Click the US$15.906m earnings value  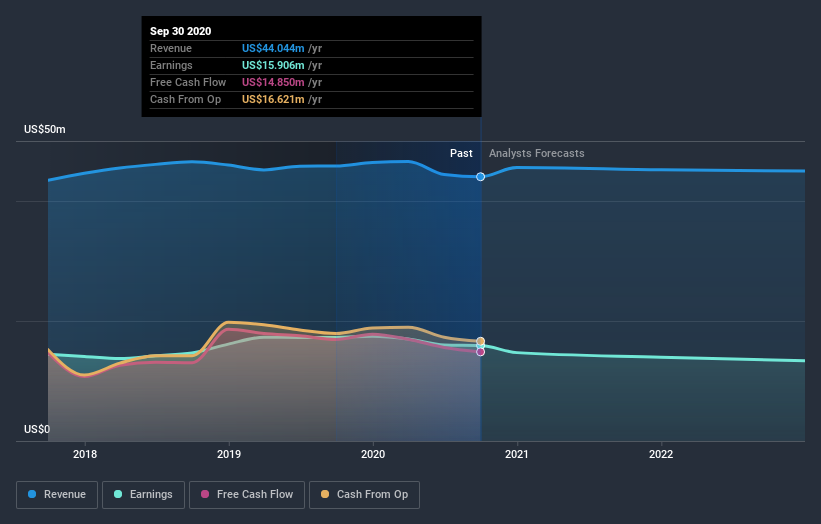coord(273,65)
